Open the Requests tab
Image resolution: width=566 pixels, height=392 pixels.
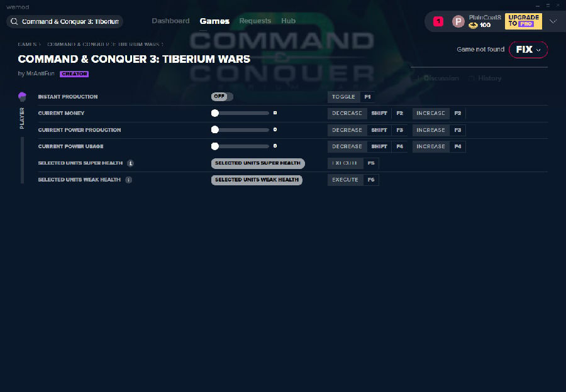coord(255,21)
